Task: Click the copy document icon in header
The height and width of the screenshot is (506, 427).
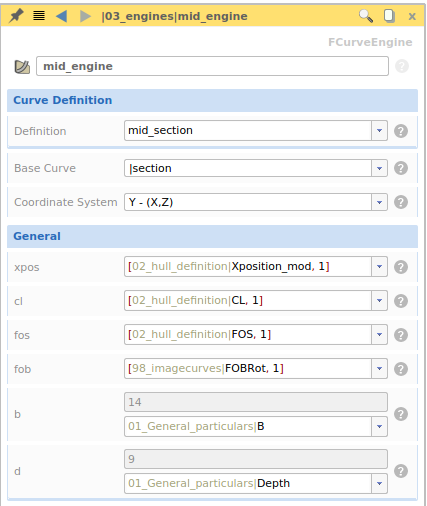Action: pyautogui.click(x=389, y=16)
